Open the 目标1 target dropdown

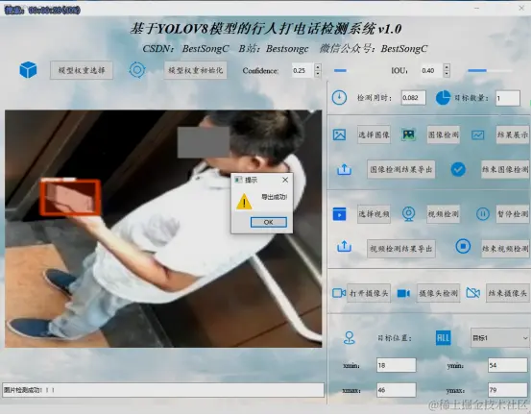[500, 338]
